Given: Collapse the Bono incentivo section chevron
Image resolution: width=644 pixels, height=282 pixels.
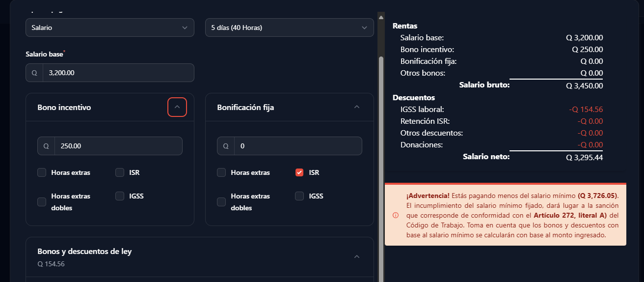Looking at the screenshot, I should [177, 107].
